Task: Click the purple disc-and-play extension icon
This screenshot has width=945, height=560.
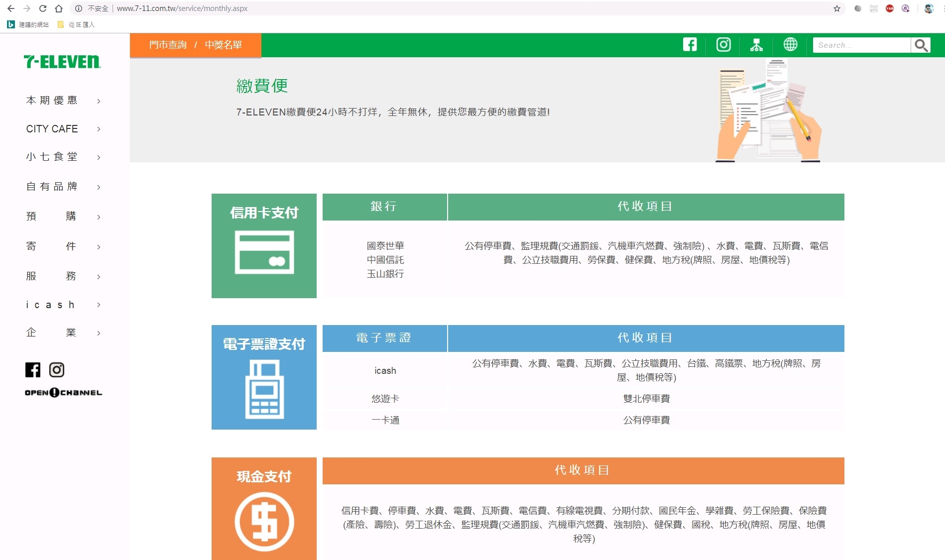Action: (906, 8)
